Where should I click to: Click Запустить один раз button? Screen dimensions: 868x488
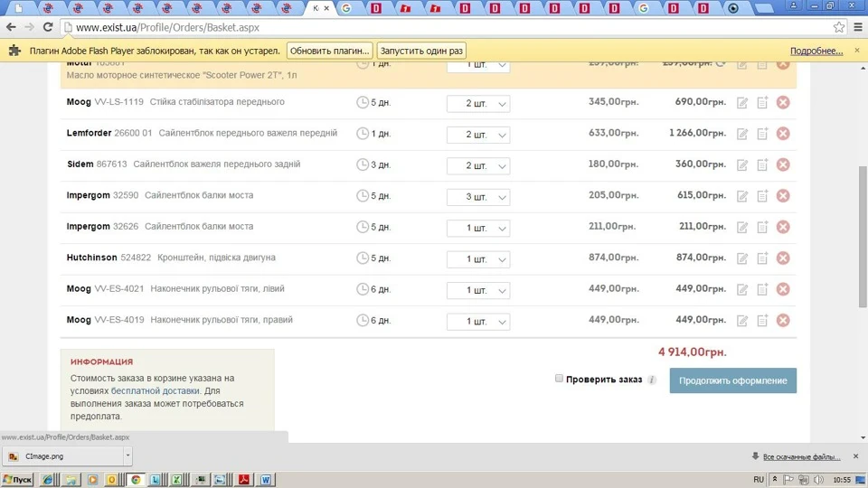pyautogui.click(x=421, y=51)
